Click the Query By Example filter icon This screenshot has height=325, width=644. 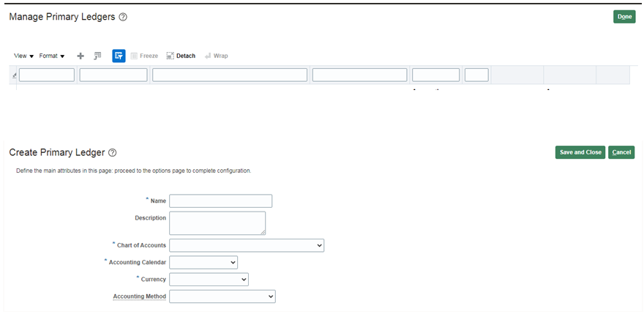tap(119, 56)
